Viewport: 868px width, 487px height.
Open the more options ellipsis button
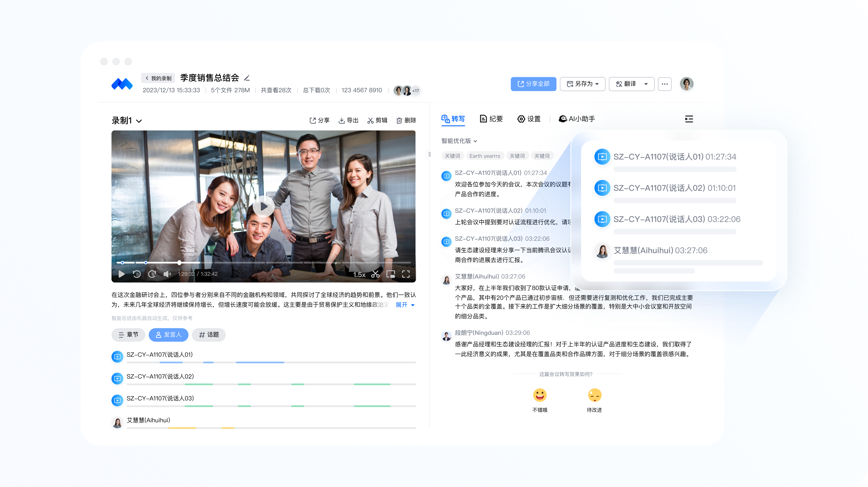pyautogui.click(x=665, y=84)
